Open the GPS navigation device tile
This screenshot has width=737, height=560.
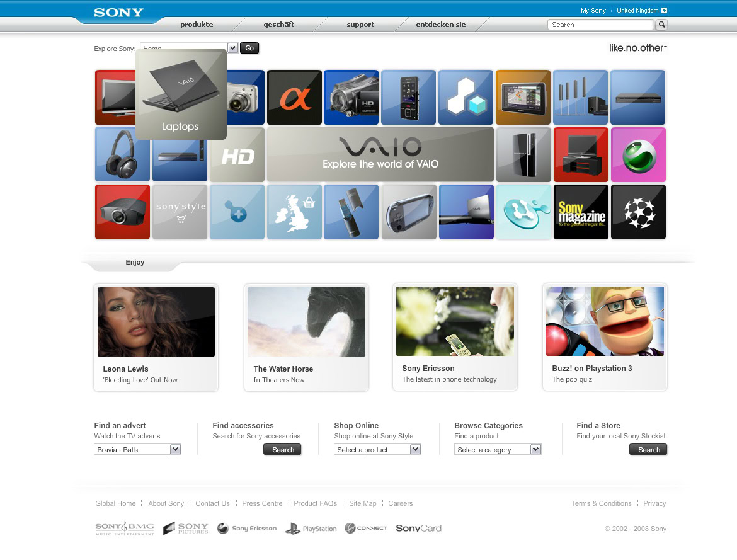[523, 98]
